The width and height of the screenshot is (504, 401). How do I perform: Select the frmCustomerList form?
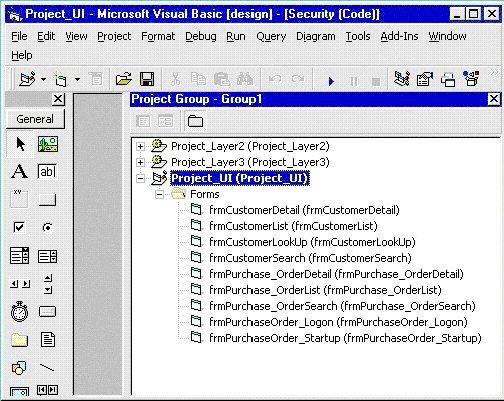(x=293, y=226)
